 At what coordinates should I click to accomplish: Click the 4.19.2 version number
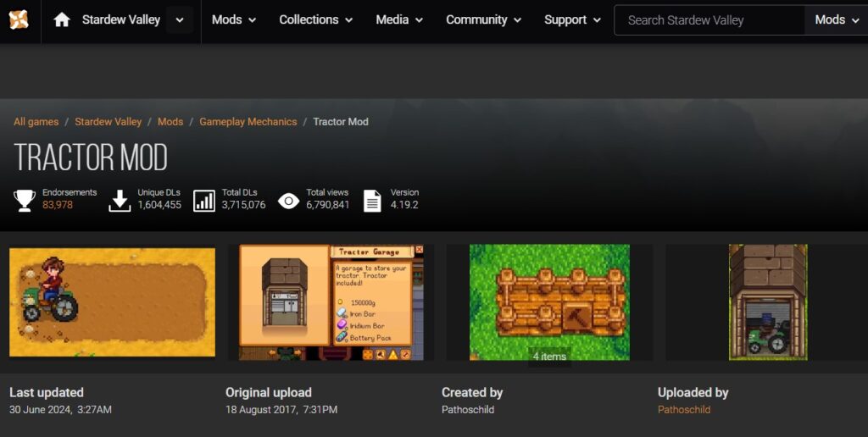pyautogui.click(x=404, y=205)
